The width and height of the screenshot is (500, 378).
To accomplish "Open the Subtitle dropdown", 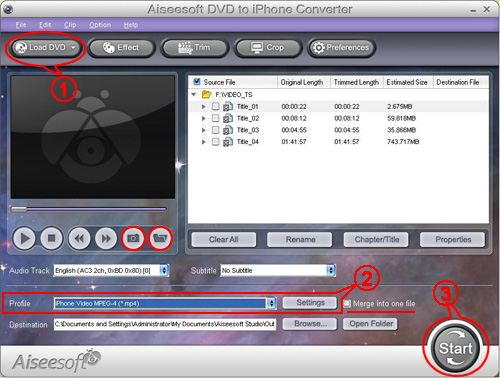I will (x=331, y=270).
